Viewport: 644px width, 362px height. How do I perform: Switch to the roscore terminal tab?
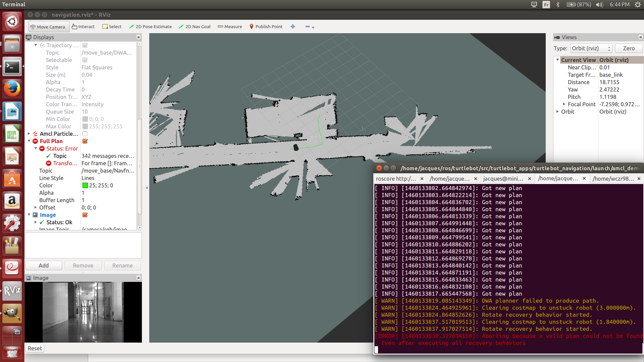pyautogui.click(x=396, y=179)
